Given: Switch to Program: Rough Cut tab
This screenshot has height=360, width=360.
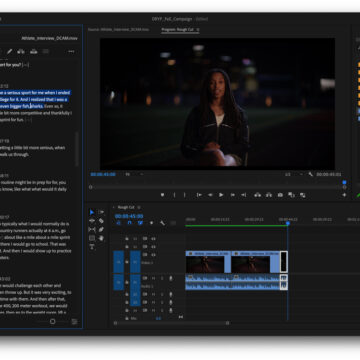Looking at the screenshot, I should point(177,29).
